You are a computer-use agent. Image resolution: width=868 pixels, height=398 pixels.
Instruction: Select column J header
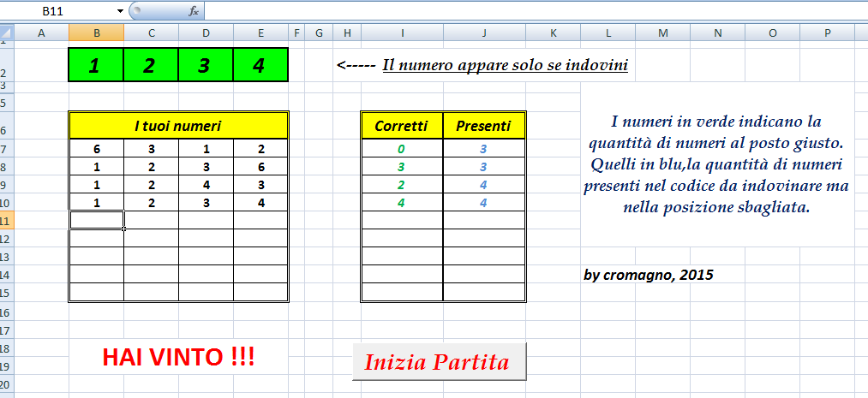point(484,33)
